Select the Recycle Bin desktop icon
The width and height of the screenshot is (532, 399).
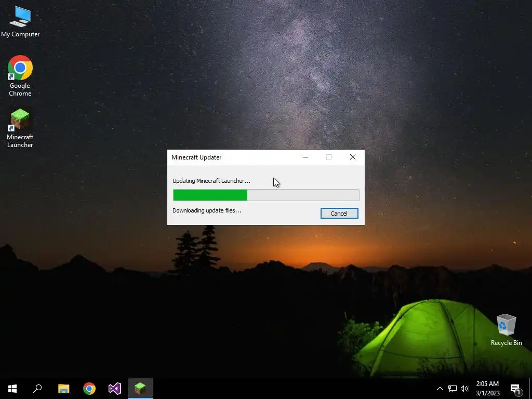pos(506,330)
